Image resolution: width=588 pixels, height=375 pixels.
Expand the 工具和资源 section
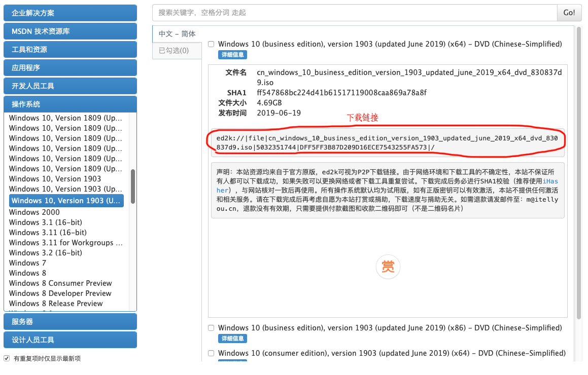70,50
